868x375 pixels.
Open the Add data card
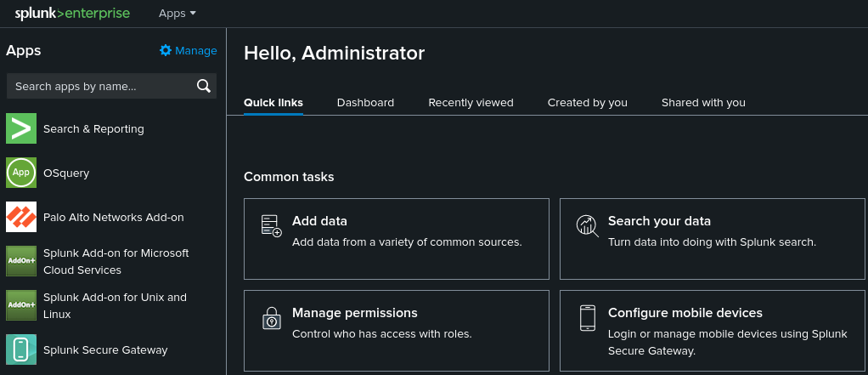pos(397,239)
